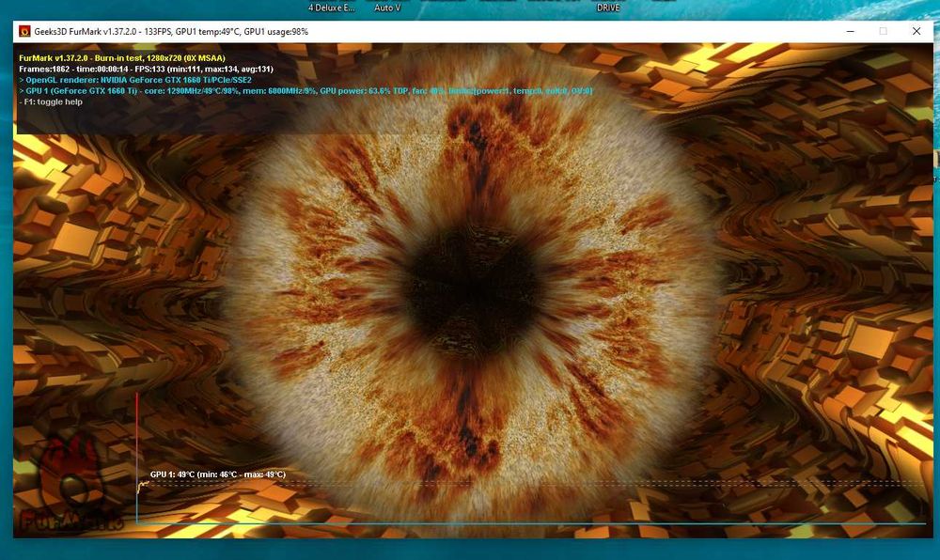Click the 'GPU 1: 49°C (min: 46°C - max: 49°C)' label
Image resolution: width=940 pixels, height=560 pixels.
click(x=218, y=474)
